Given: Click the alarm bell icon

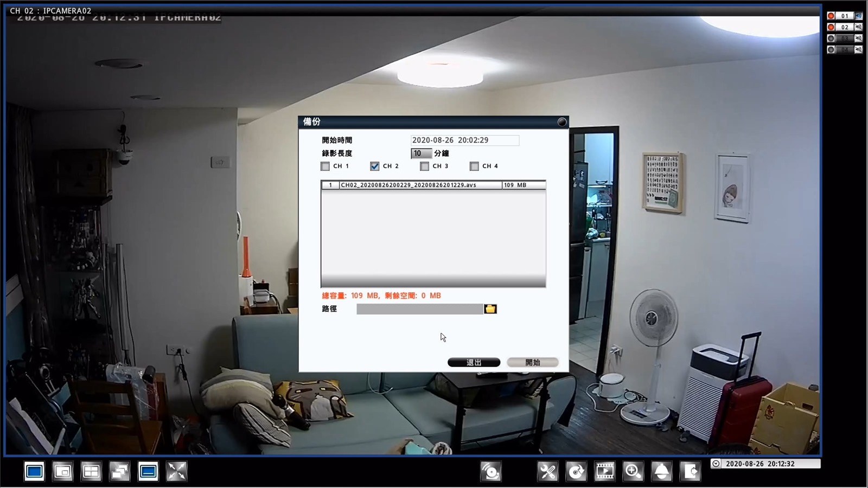Looking at the screenshot, I should (x=661, y=472).
